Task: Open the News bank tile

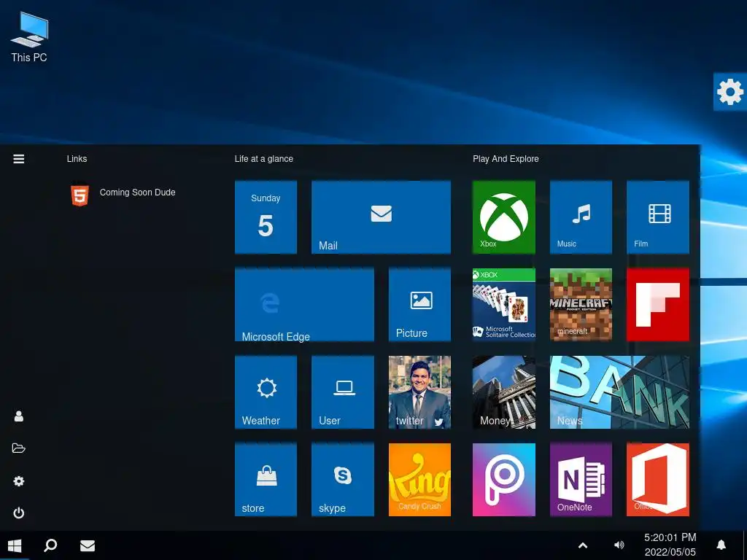Action: click(619, 392)
